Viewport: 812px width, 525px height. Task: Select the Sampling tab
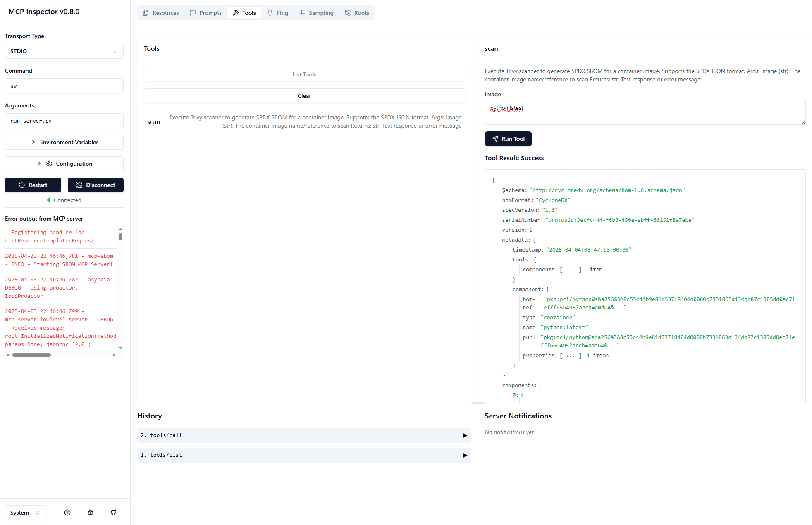pos(316,13)
